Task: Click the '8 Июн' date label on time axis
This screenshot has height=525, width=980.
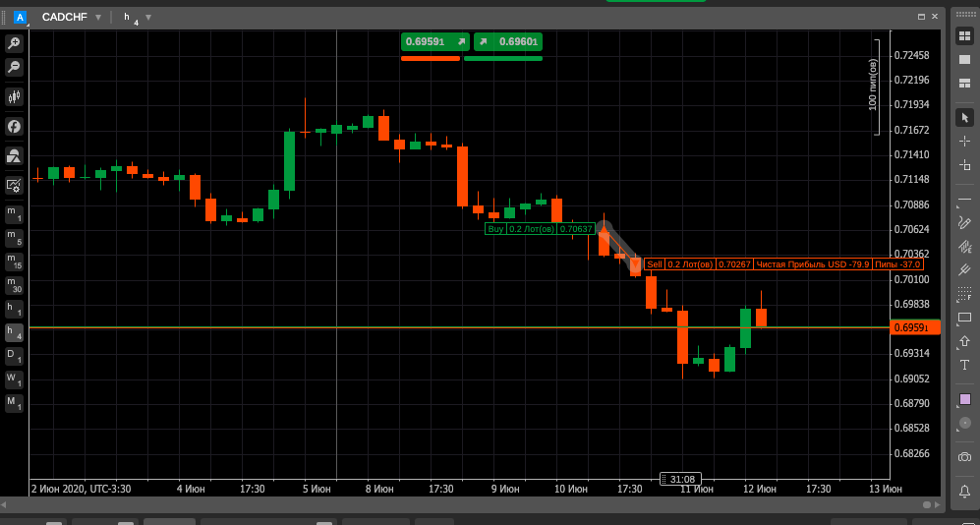Action: click(378, 489)
